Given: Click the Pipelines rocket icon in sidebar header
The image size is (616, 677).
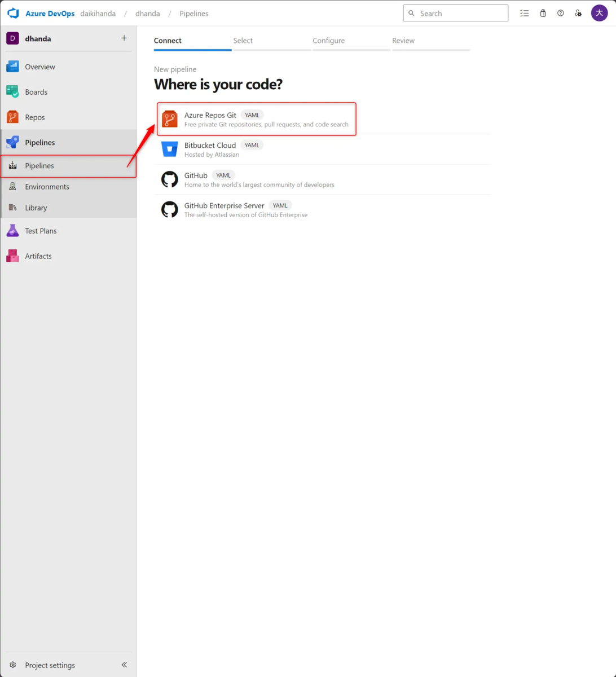Looking at the screenshot, I should tap(12, 142).
